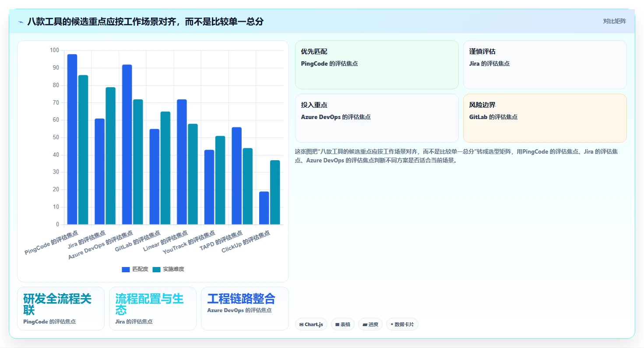
Task: Select the Chart.js tag pill
Action: pos(311,324)
